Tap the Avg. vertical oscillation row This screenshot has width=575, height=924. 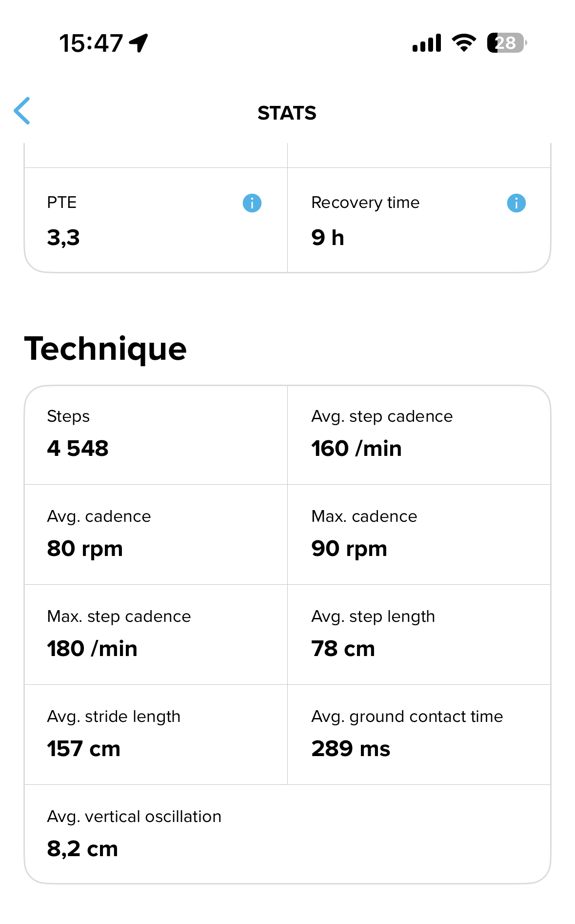click(287, 834)
